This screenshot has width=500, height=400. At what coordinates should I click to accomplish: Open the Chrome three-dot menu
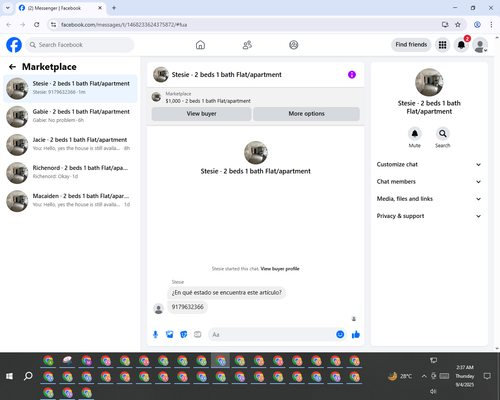coord(491,25)
